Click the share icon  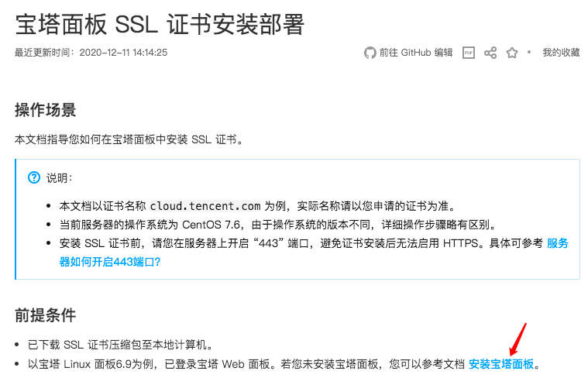pos(490,53)
